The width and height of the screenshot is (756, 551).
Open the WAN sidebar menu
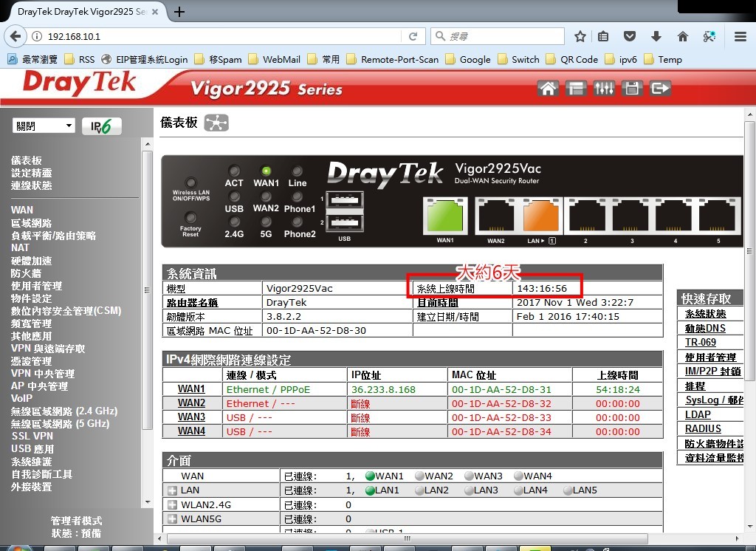tap(22, 210)
